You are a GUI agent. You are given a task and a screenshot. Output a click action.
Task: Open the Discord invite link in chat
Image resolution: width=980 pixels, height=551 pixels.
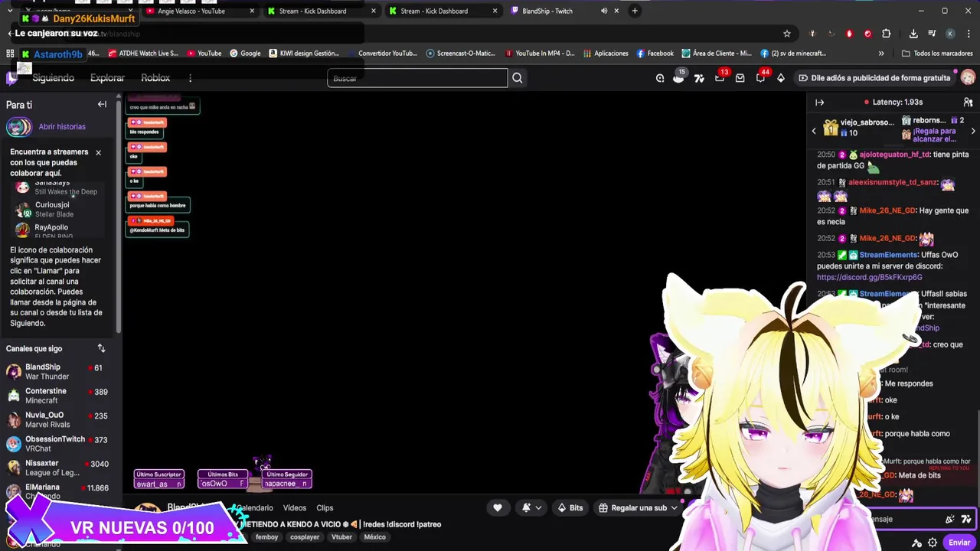click(x=869, y=277)
